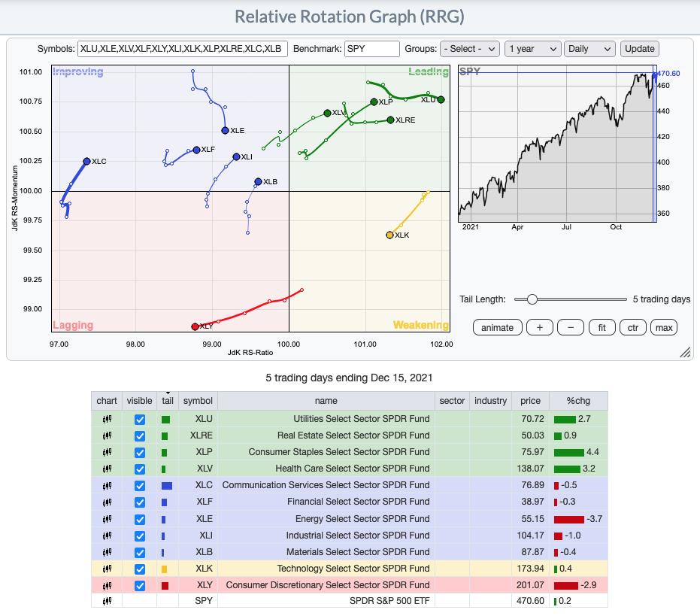
Task: Open chart icon for XLP row
Action: [x=107, y=452]
